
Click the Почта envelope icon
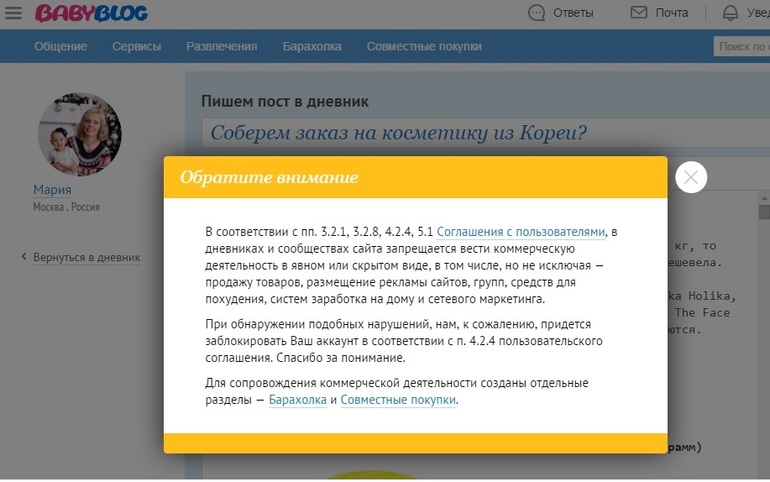[639, 13]
